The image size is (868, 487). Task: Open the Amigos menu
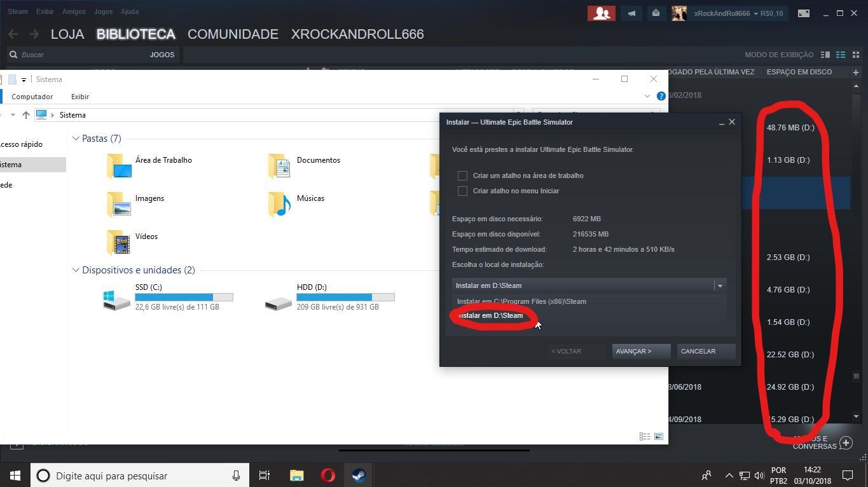[74, 11]
